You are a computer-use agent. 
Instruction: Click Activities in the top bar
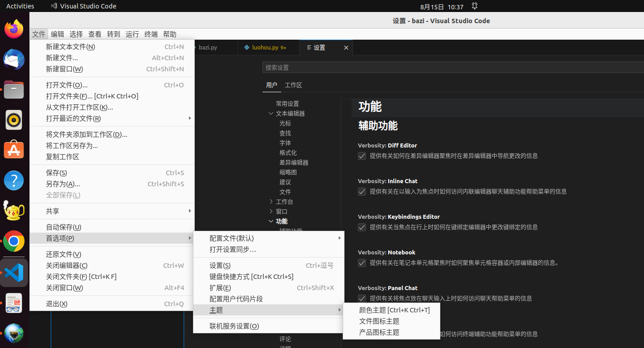point(20,6)
